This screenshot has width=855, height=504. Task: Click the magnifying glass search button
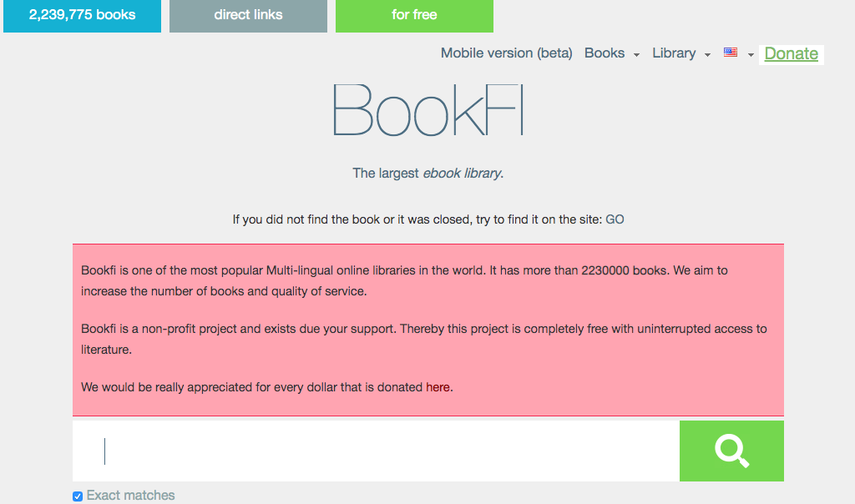tap(731, 451)
